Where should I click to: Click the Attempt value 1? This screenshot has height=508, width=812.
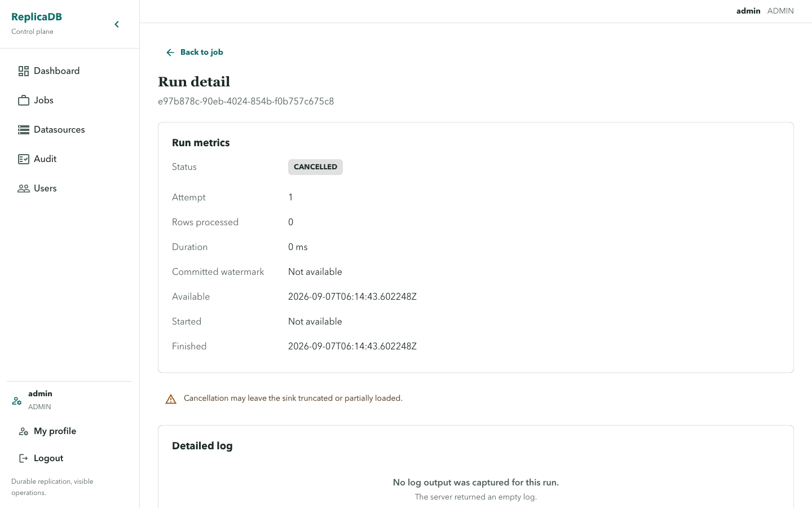tap(290, 198)
